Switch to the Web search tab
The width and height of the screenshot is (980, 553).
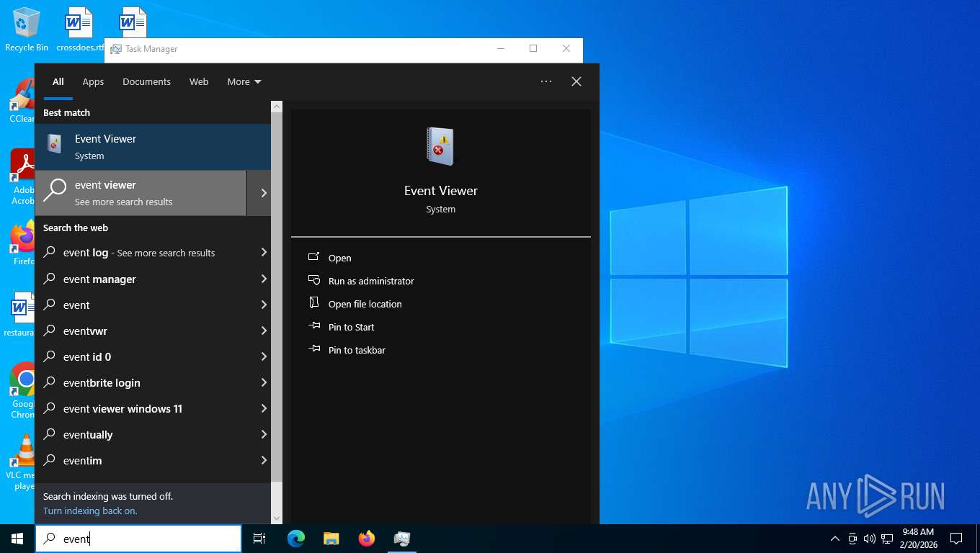point(199,81)
